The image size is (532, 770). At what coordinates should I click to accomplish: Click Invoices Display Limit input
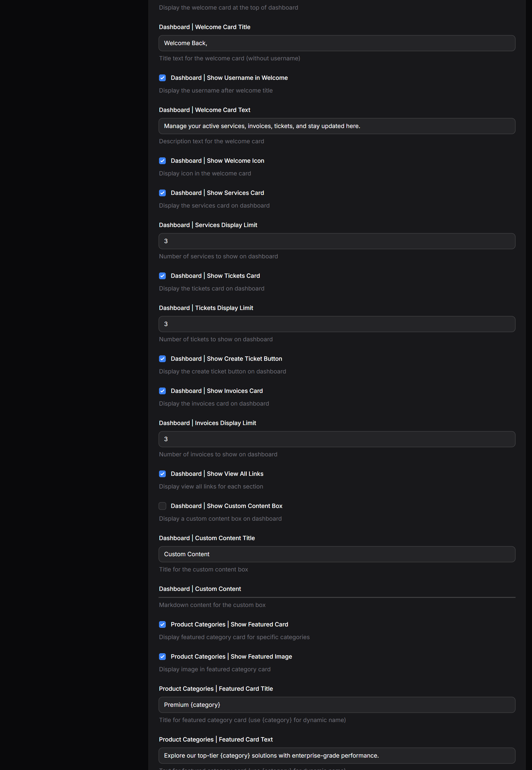pos(337,439)
